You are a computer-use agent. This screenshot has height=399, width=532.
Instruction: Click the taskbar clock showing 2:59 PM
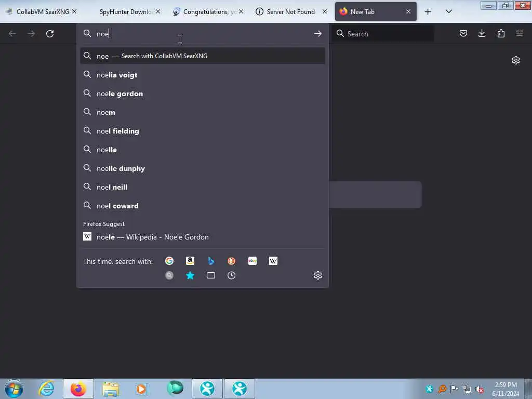506,389
